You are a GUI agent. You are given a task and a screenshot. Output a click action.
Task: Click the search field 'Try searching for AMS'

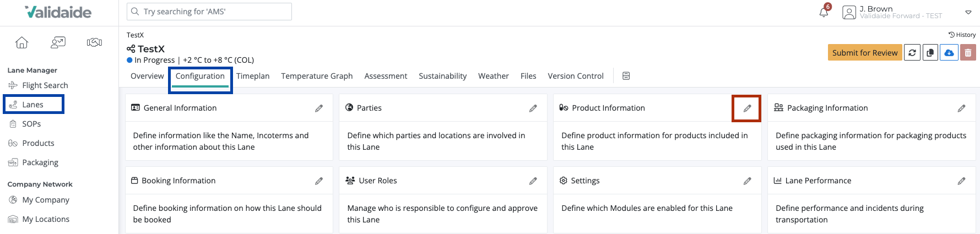pos(209,12)
